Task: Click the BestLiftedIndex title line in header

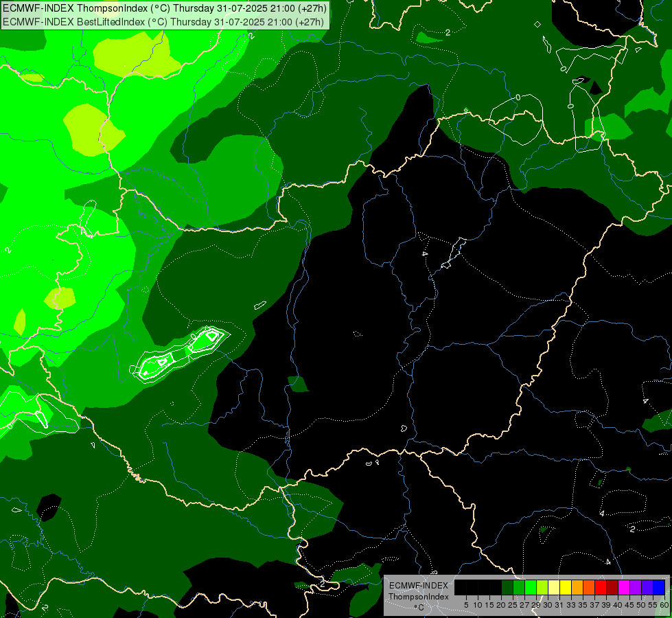Action: (163, 22)
